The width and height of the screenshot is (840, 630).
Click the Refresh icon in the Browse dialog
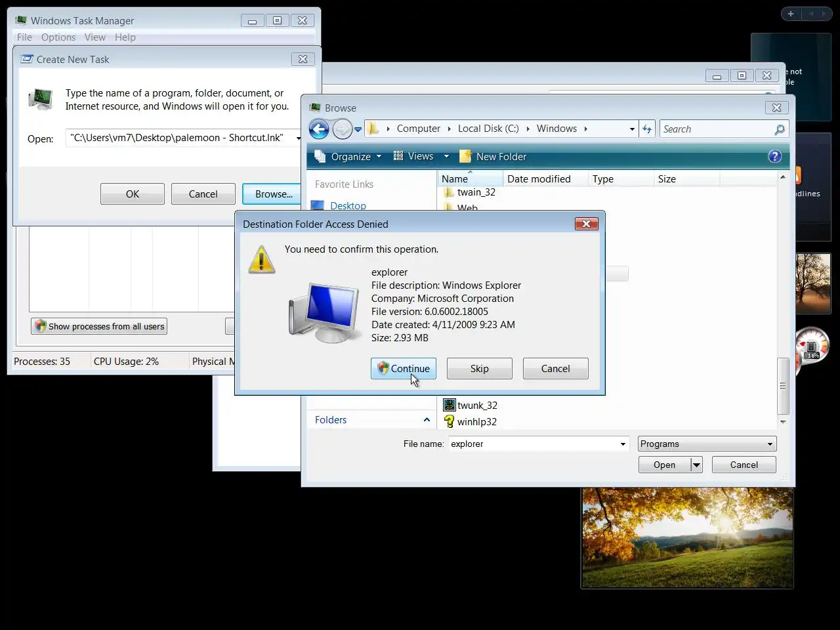[647, 129]
